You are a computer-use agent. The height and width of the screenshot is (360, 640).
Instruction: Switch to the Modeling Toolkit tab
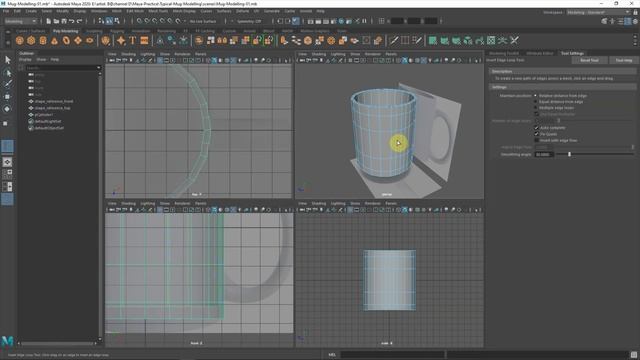click(x=504, y=53)
